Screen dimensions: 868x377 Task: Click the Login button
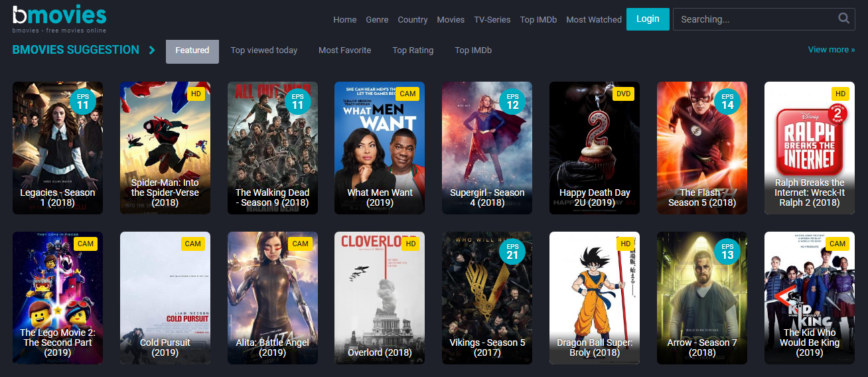click(x=648, y=19)
